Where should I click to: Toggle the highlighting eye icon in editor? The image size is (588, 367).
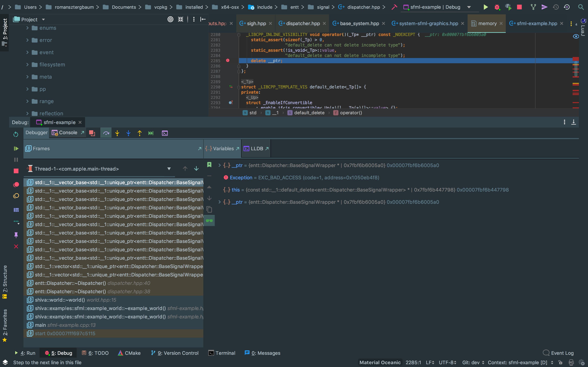point(576,36)
